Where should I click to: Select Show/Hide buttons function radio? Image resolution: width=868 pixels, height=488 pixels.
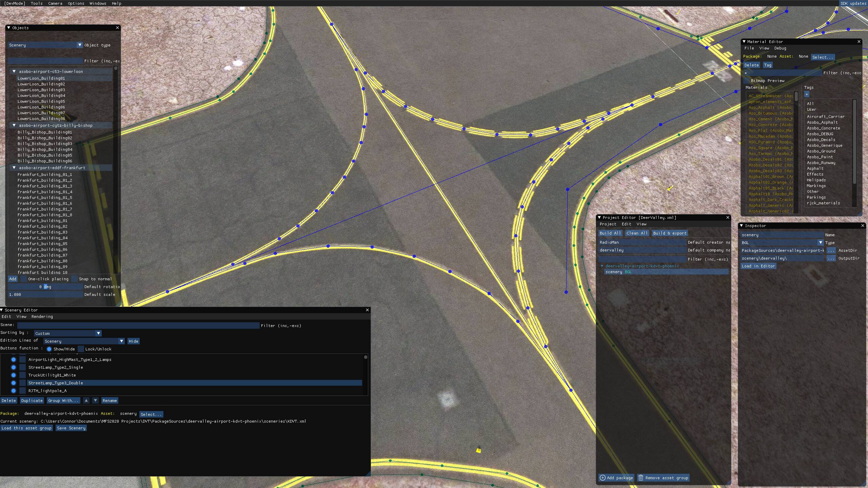tap(49, 349)
